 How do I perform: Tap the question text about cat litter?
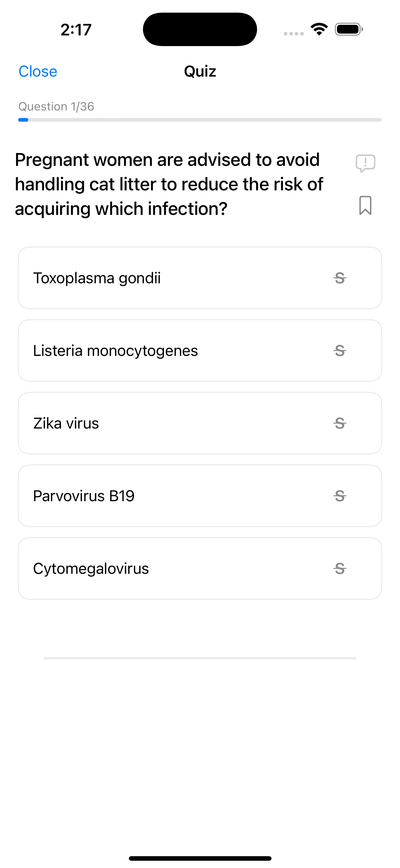click(x=169, y=184)
